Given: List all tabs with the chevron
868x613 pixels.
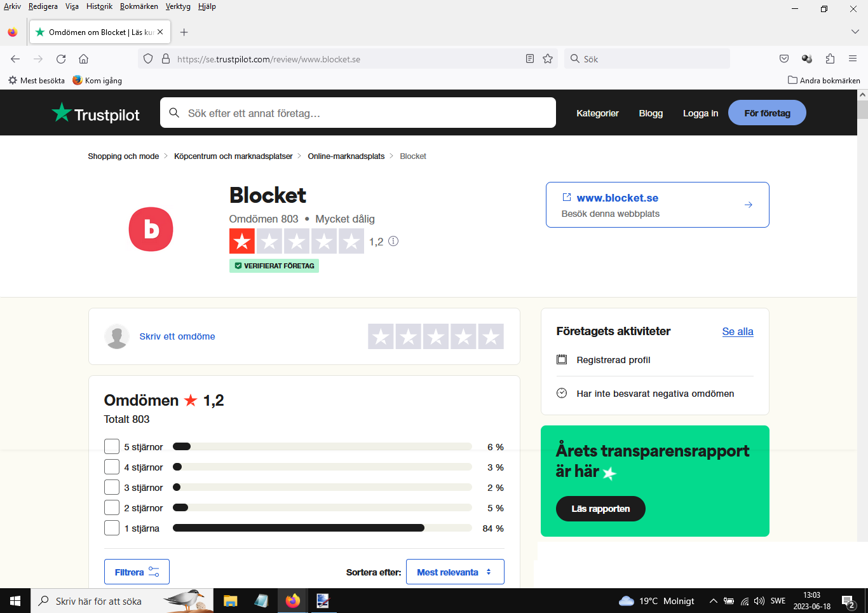Looking at the screenshot, I should point(855,32).
